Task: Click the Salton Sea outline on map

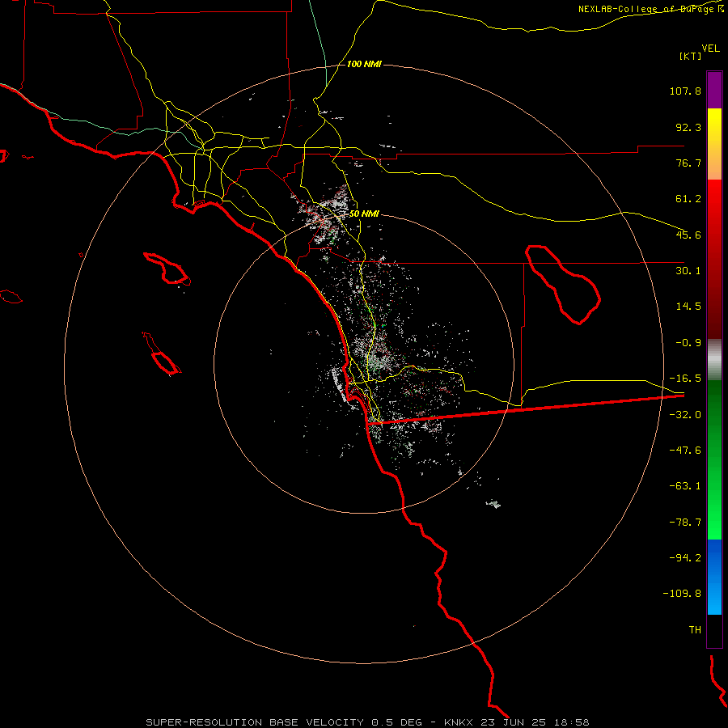Action: pyautogui.click(x=563, y=284)
